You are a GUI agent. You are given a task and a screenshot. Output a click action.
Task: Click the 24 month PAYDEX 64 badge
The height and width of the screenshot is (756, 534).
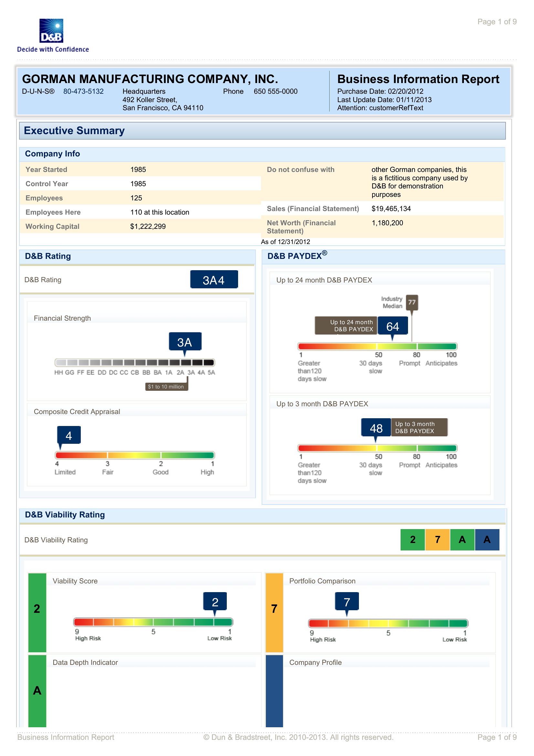click(x=393, y=326)
